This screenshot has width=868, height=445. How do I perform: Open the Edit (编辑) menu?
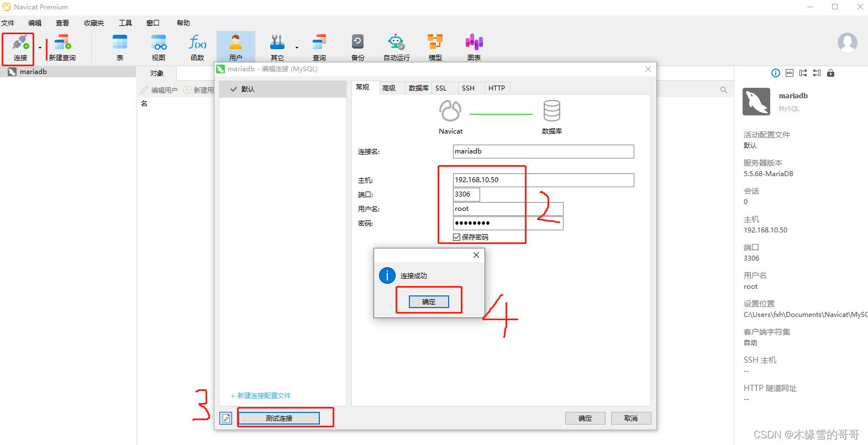point(35,23)
